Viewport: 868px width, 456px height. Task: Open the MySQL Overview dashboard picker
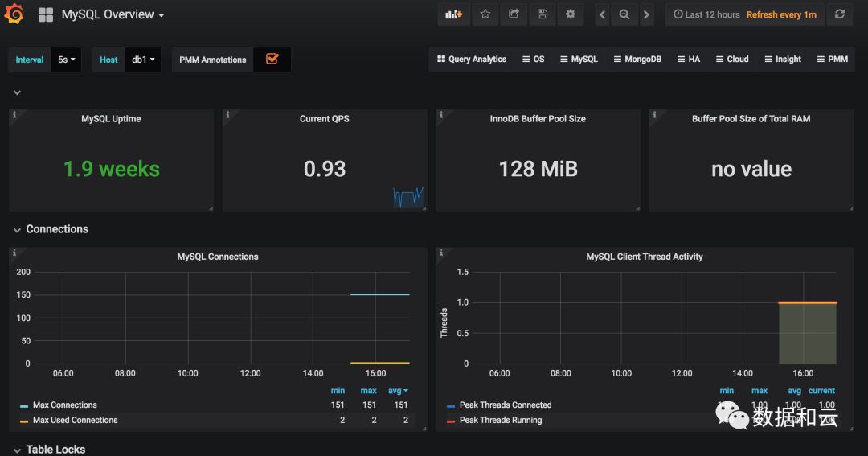tap(113, 15)
